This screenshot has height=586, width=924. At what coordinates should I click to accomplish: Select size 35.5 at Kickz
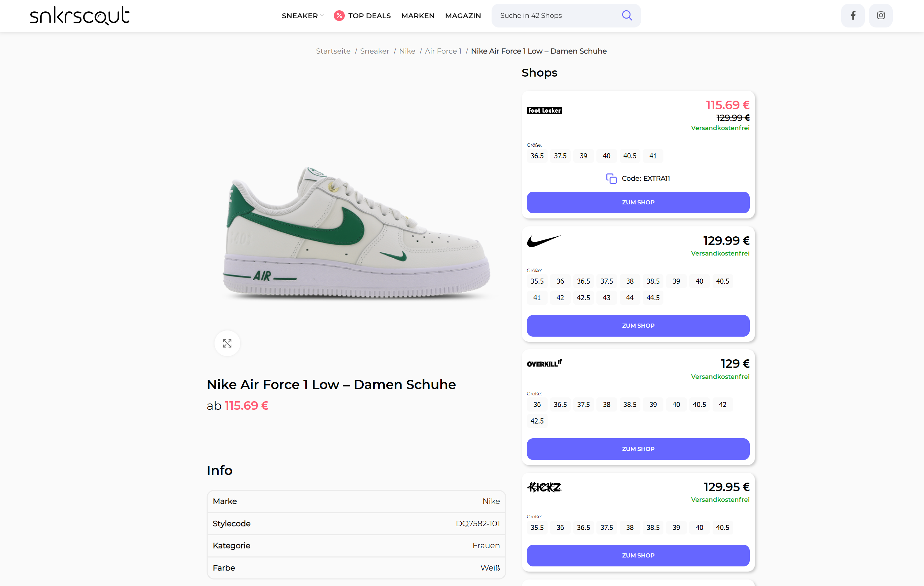click(x=537, y=528)
